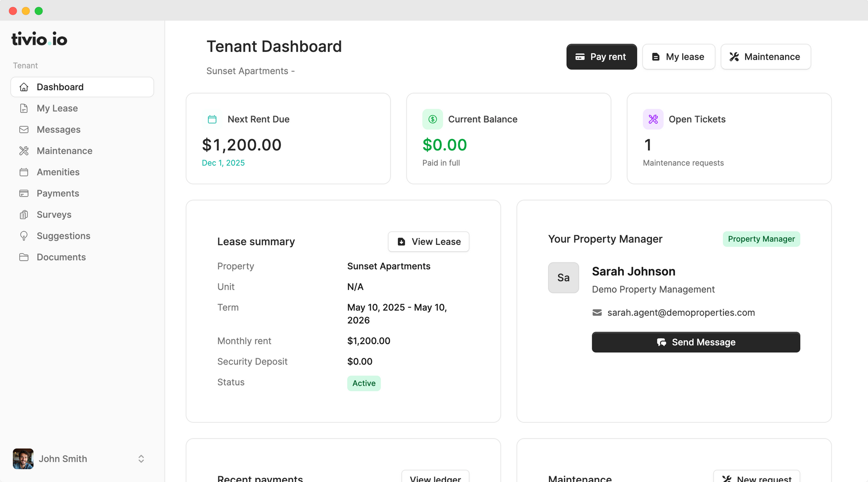Click the Dashboard home icon in sidebar

point(24,87)
